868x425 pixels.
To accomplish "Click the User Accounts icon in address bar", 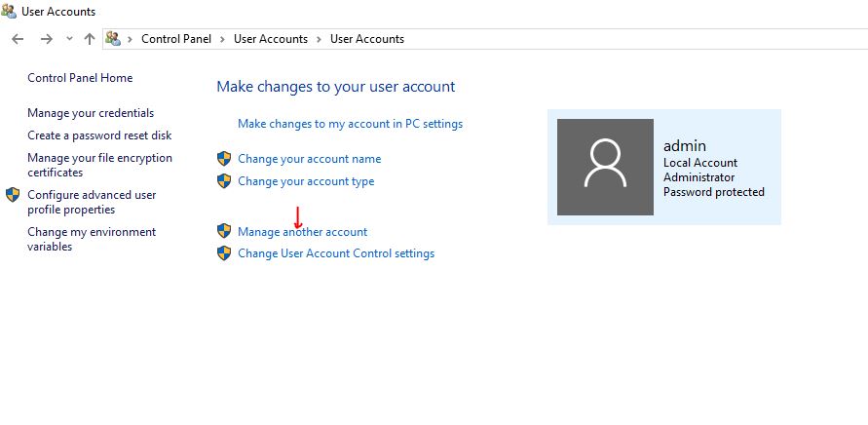I will (x=114, y=39).
